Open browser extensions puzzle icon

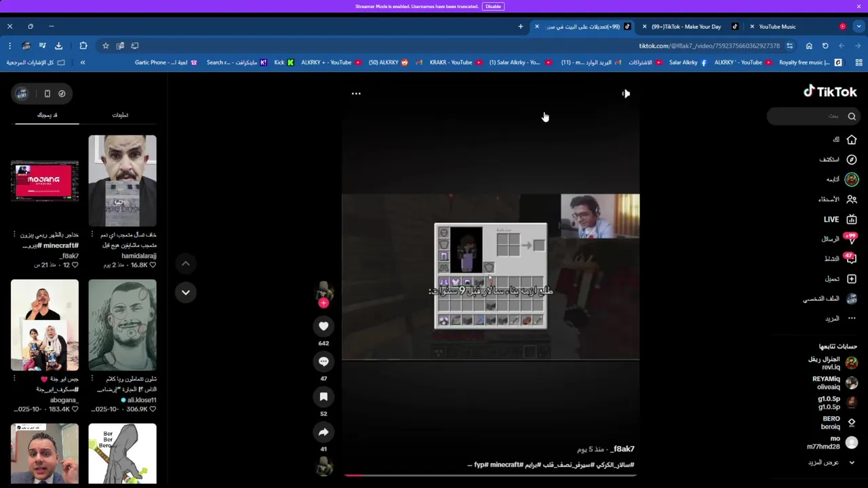[x=83, y=45]
